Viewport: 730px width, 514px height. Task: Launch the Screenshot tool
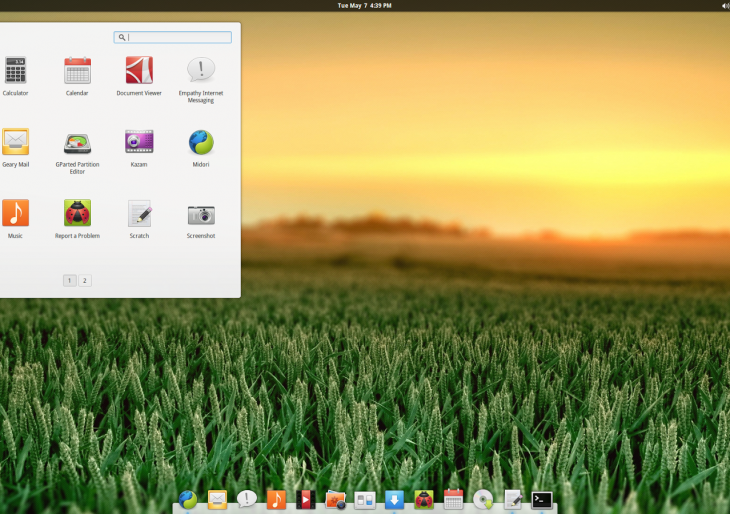[201, 213]
